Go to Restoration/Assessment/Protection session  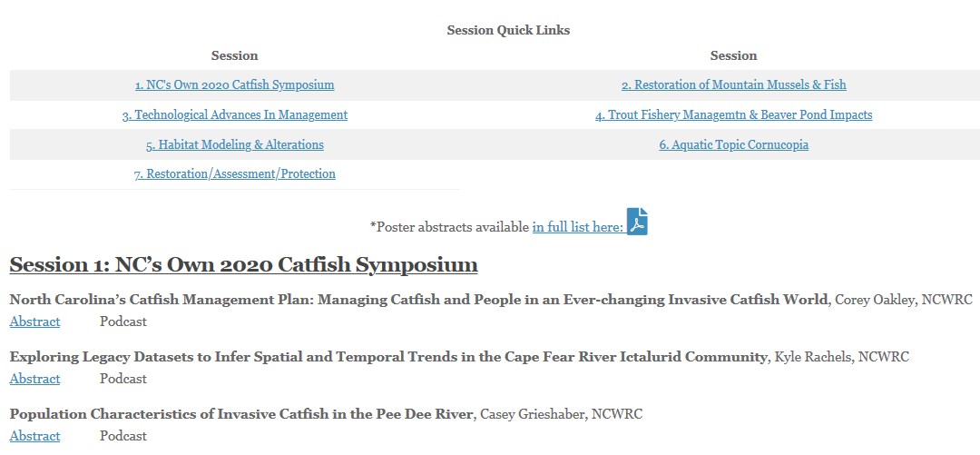point(234,174)
